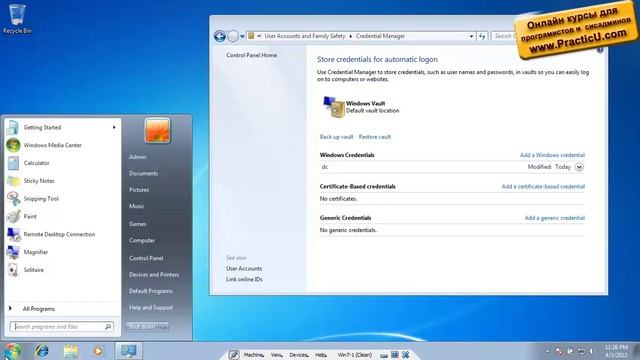Viewport: 640px width, 360px height.
Task: Click the minimize toolbar icon on VM bar
Action: coord(384,355)
